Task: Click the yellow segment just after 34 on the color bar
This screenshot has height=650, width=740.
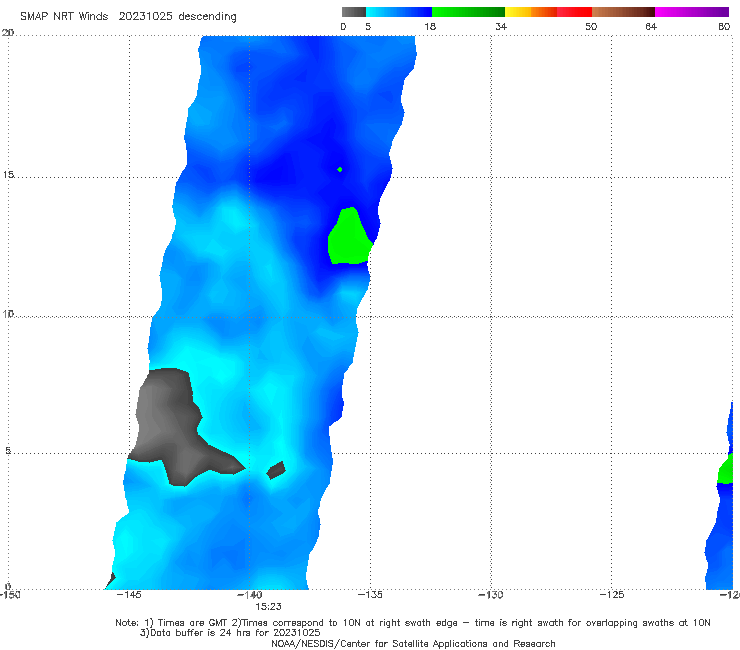Action: pyautogui.click(x=518, y=12)
